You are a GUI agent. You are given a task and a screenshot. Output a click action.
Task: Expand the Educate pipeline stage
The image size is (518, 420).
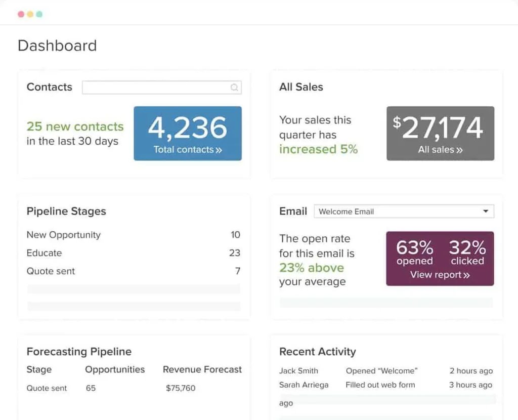click(45, 253)
